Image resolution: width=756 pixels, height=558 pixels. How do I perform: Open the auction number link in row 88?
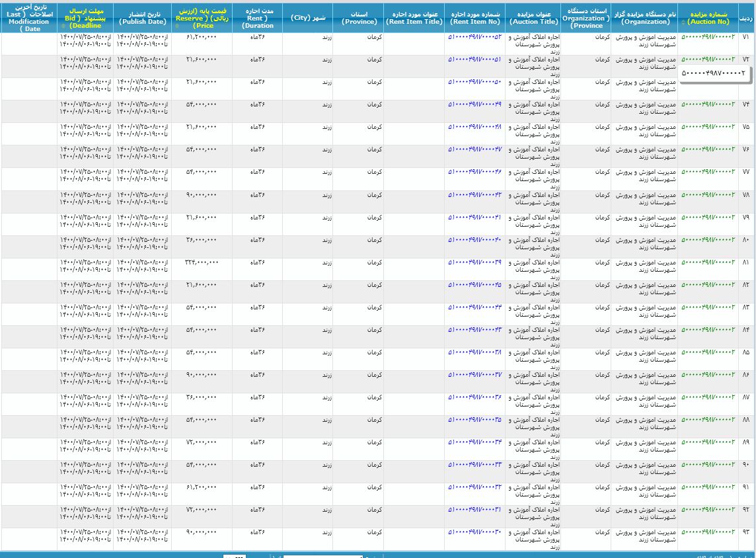pos(708,419)
